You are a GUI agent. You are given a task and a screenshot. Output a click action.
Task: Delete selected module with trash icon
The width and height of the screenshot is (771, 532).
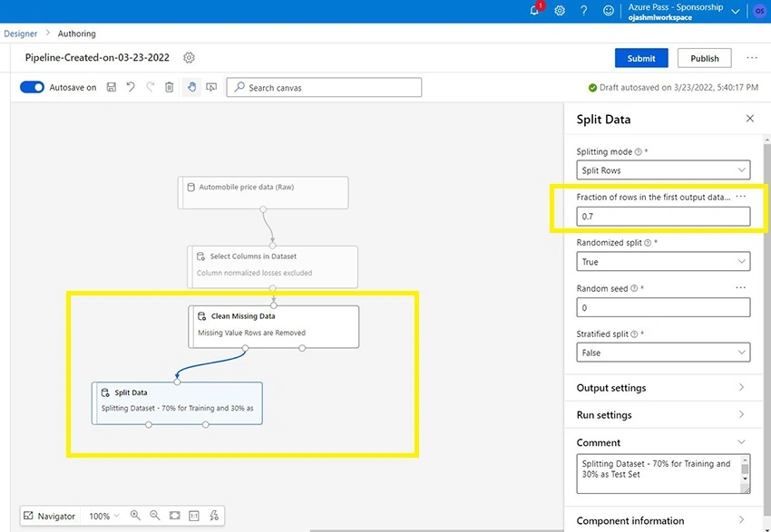pos(169,87)
